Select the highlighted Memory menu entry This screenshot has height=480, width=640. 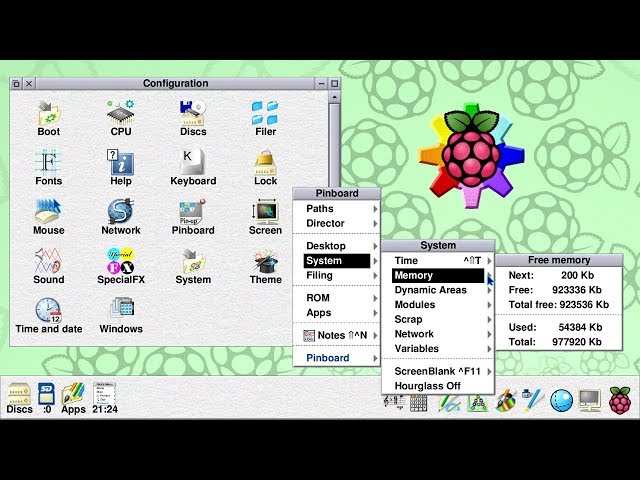438,276
